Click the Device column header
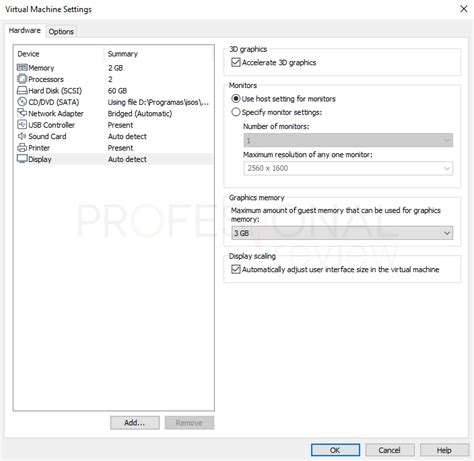 click(28, 54)
